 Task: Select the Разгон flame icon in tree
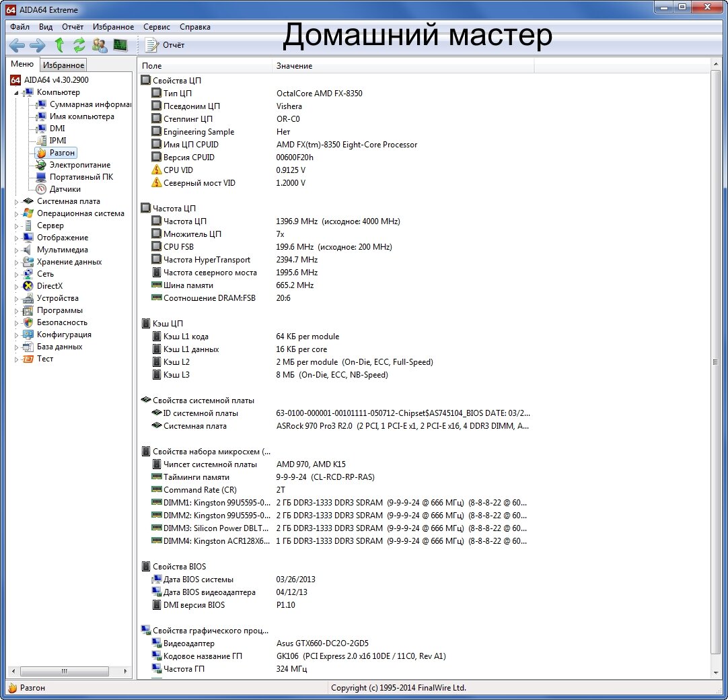(x=41, y=153)
